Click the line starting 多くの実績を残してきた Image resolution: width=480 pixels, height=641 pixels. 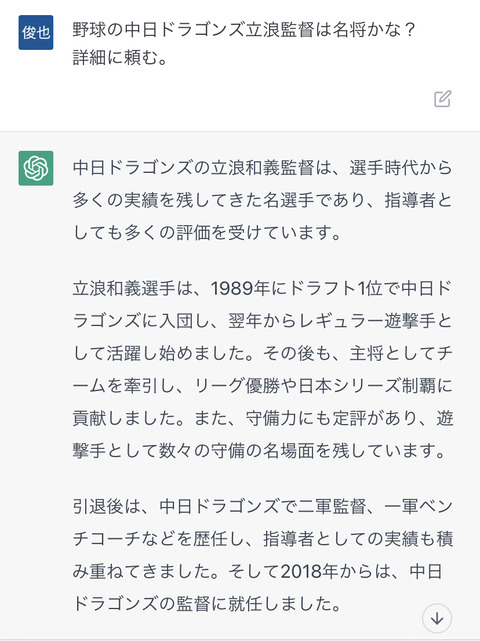[x=262, y=200]
